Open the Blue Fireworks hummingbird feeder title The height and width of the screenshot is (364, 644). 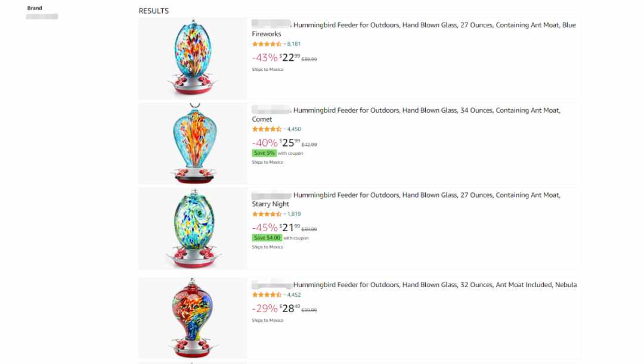[x=414, y=30]
